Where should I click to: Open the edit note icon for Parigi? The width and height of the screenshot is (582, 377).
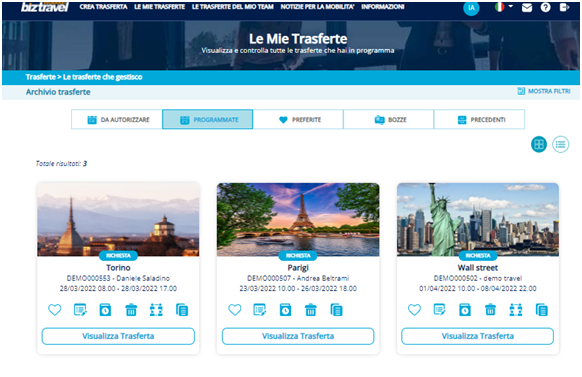[x=260, y=309]
